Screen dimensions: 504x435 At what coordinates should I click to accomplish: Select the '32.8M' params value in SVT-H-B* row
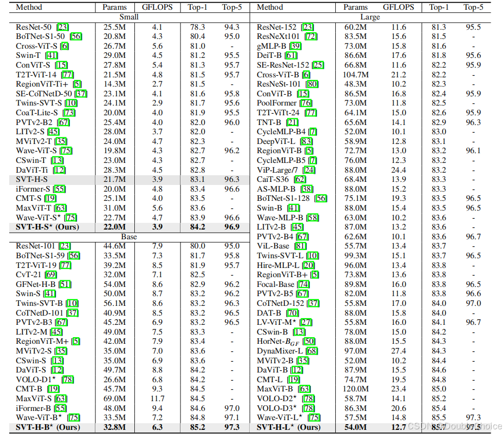coord(115,427)
